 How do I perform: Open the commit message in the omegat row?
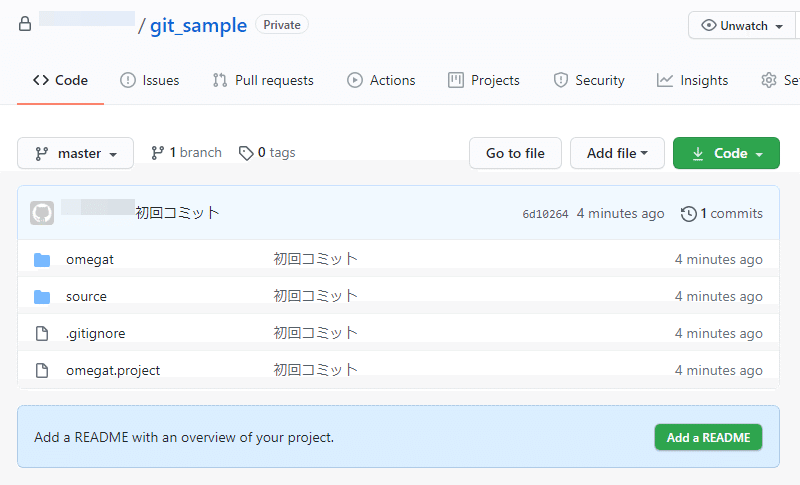tap(315, 259)
